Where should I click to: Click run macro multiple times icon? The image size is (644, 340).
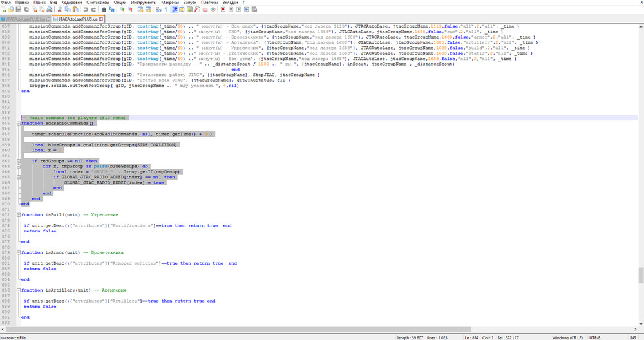pyautogui.click(x=247, y=9)
